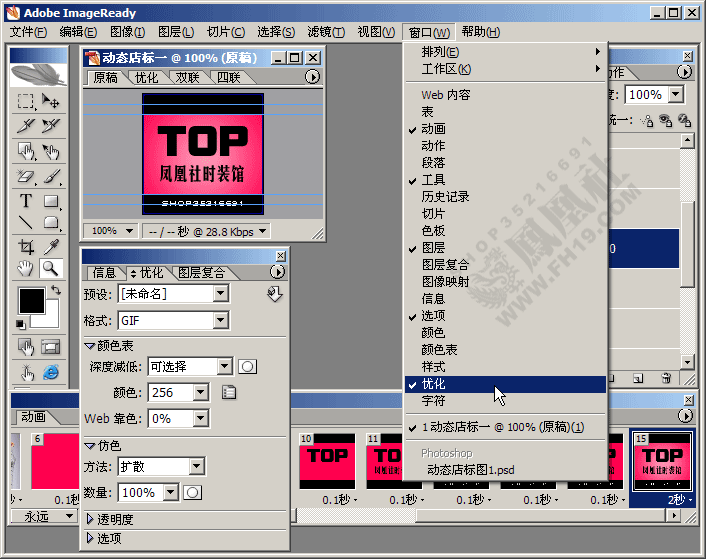
Task: Choose 历史记录 from Window menu
Action: tap(506, 197)
